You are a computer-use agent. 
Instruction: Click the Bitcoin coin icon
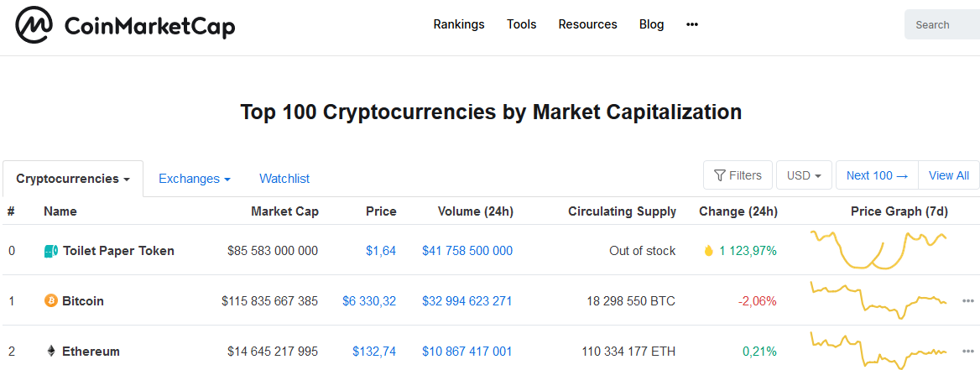click(x=51, y=300)
